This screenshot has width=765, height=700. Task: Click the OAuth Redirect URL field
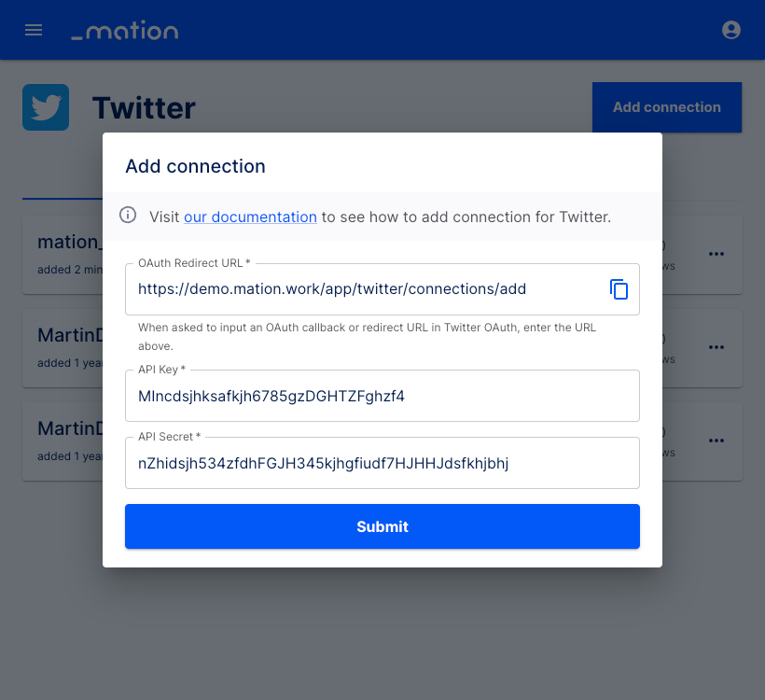coord(366,289)
